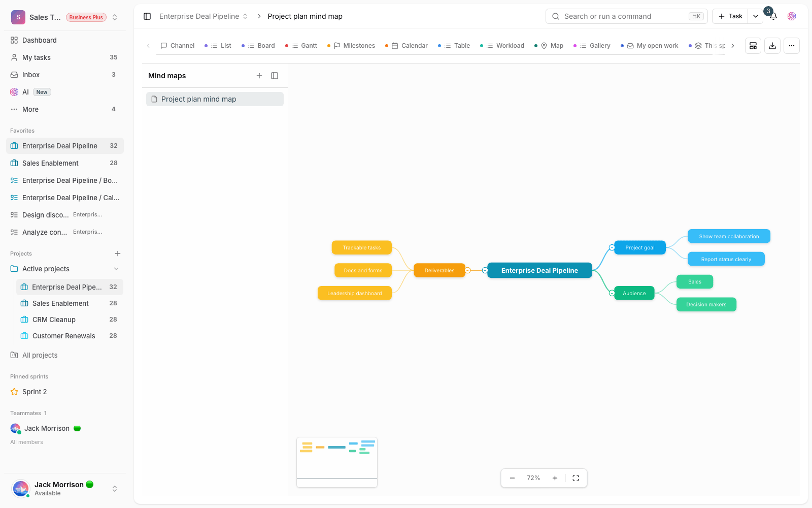Focus the Search or run a command field
Viewport: 812px width, 508px height.
point(626,16)
